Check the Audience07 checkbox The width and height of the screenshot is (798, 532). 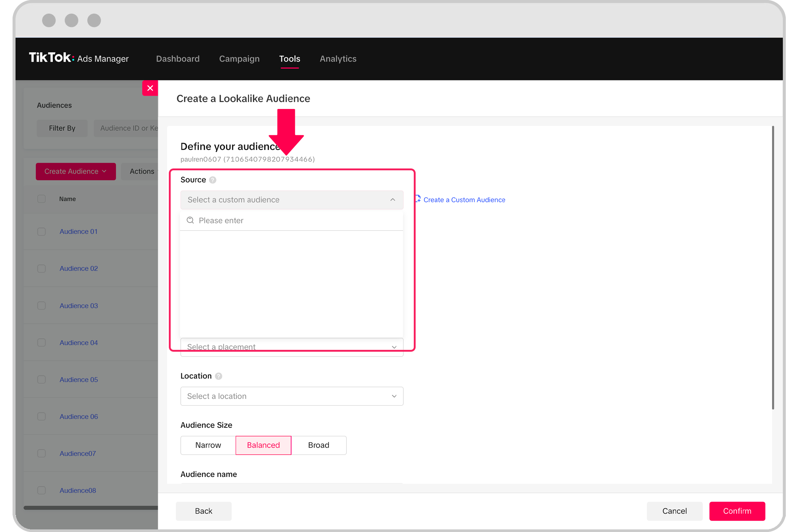click(41, 453)
